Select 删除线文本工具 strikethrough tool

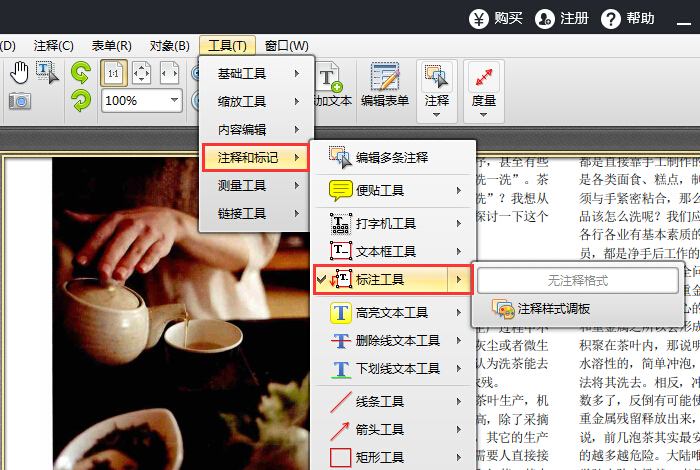coord(394,341)
